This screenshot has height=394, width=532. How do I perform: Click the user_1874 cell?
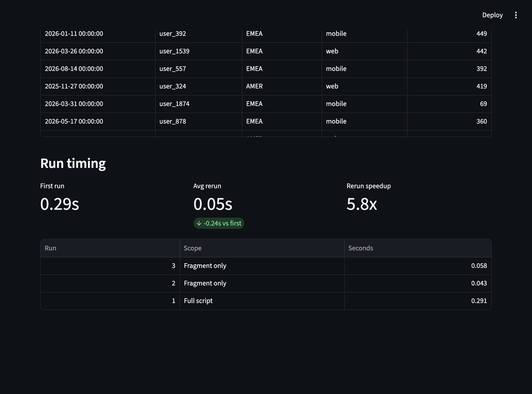tap(199, 104)
